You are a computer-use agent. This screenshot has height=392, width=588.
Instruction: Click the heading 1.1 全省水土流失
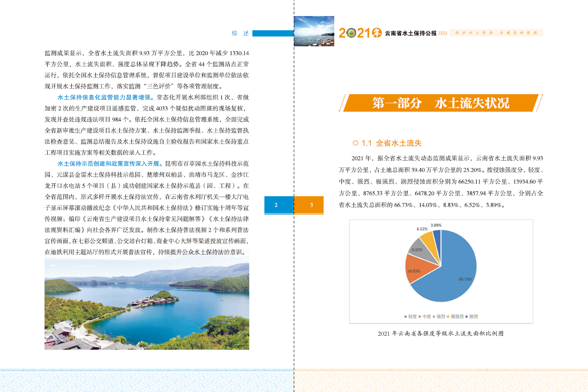coord(392,143)
